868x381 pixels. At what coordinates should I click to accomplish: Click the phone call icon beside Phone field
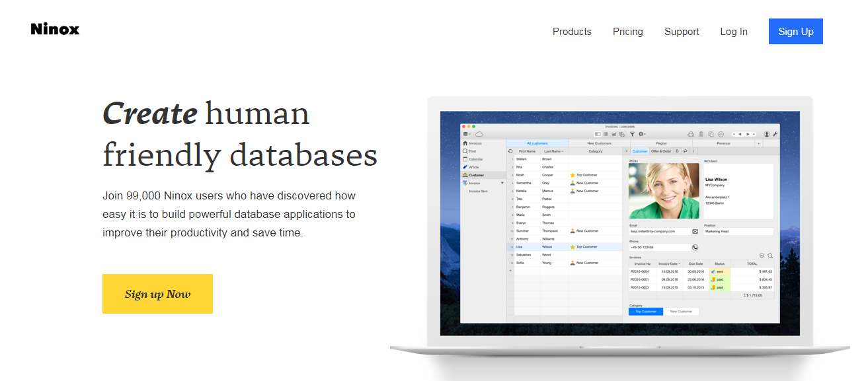click(x=695, y=248)
